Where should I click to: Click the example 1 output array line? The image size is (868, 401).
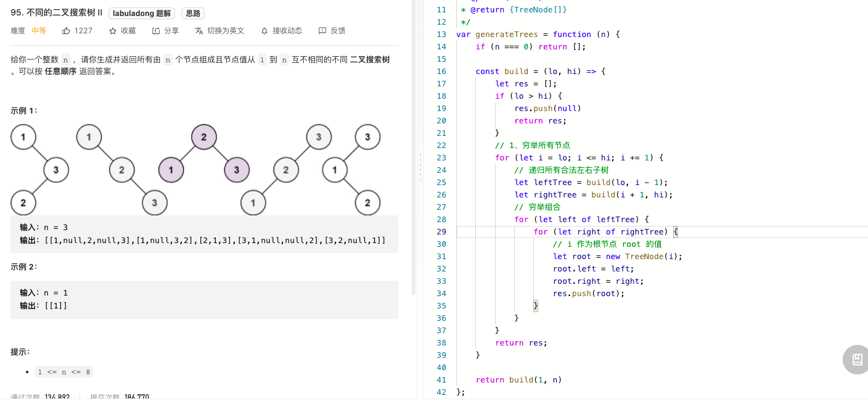pyautogui.click(x=203, y=240)
